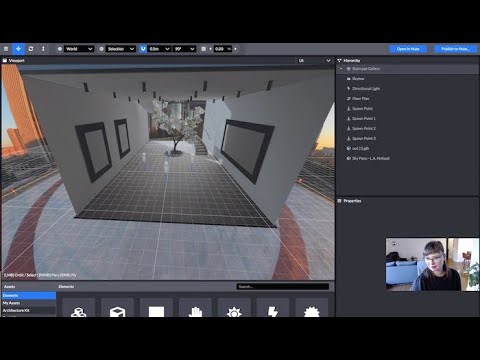
Task: Select the Rotate tool
Action: tap(31, 49)
